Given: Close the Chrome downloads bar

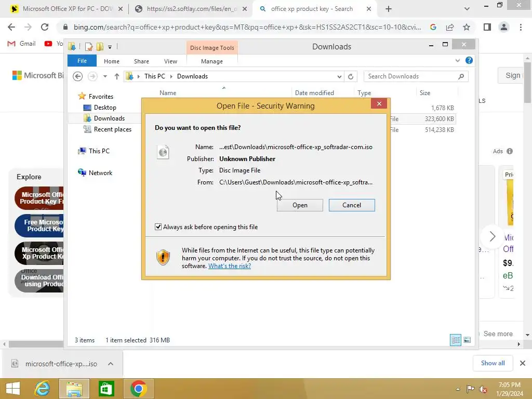Looking at the screenshot, I should pyautogui.click(x=523, y=363).
